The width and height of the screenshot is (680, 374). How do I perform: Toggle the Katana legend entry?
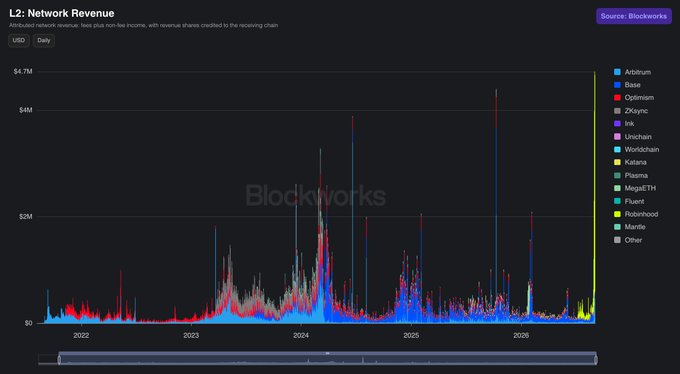click(x=630, y=162)
